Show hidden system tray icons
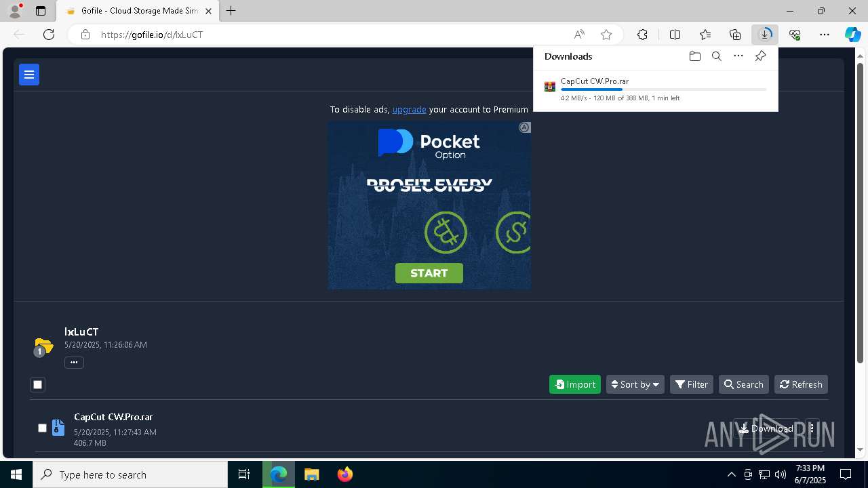Image resolution: width=868 pixels, height=488 pixels. (x=731, y=474)
